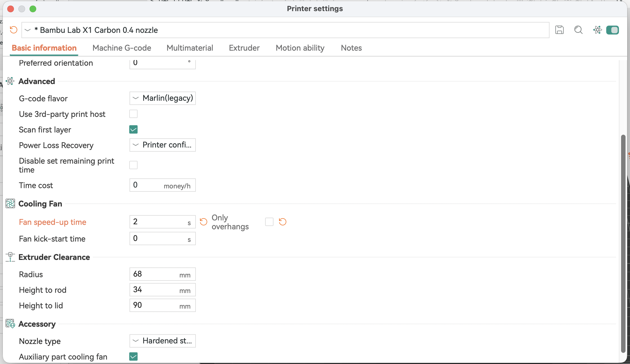
Task: Click the Height to rod label
Action: [x=43, y=290]
